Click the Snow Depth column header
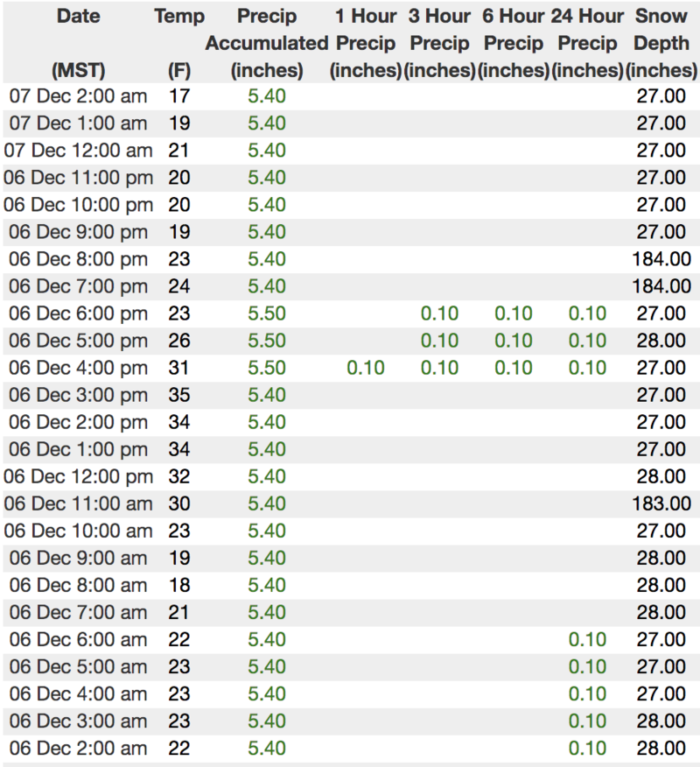This screenshot has width=700, height=767. pos(661,42)
